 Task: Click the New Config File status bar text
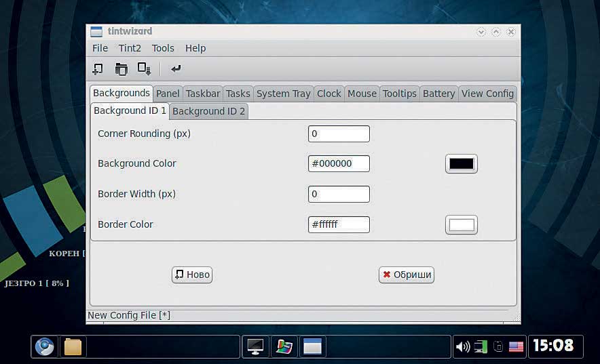point(129,315)
